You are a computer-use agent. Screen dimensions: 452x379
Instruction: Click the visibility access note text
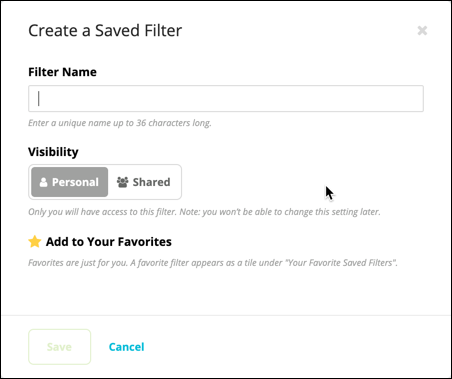click(x=204, y=212)
